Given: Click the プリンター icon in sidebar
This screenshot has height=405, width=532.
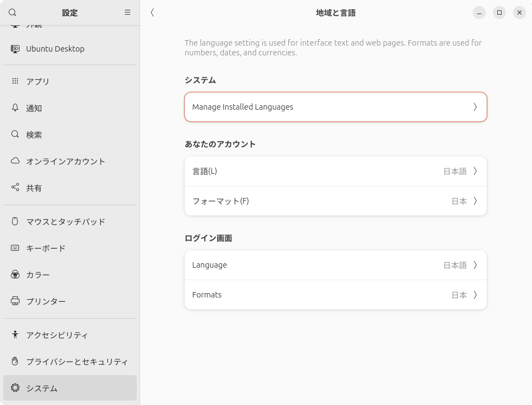Looking at the screenshot, I should click(15, 301).
